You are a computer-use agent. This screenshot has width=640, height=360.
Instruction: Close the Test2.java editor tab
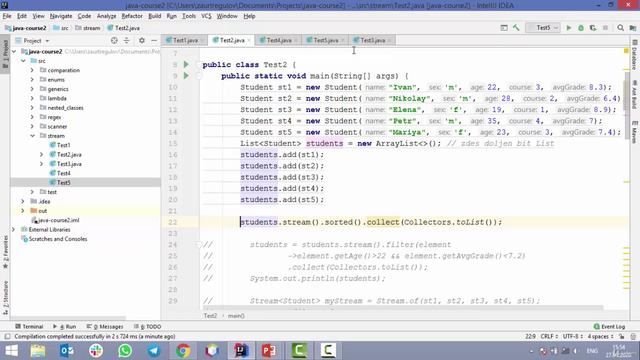249,40
